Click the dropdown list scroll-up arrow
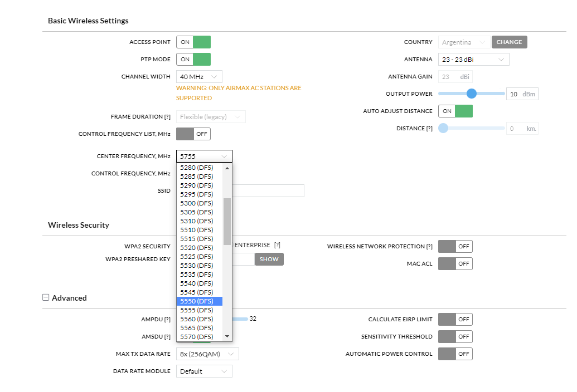Image resolution: width=577 pixels, height=392 pixels. [x=227, y=168]
